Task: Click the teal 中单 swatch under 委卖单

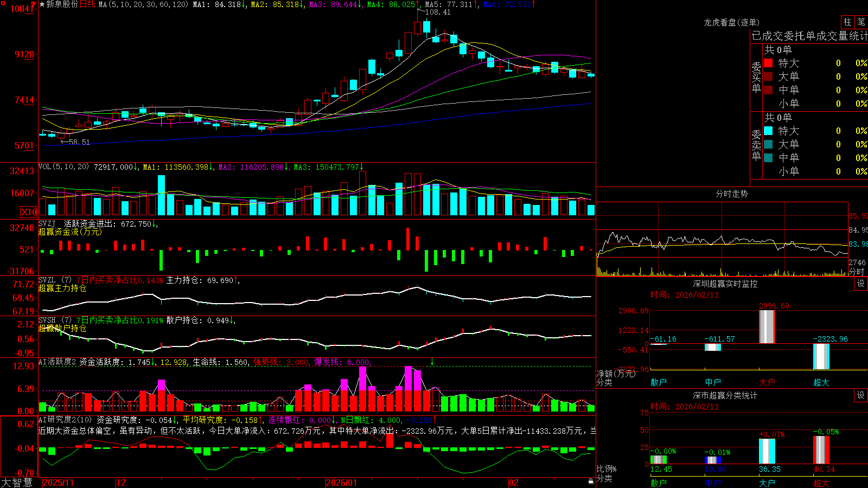Action: click(x=768, y=158)
